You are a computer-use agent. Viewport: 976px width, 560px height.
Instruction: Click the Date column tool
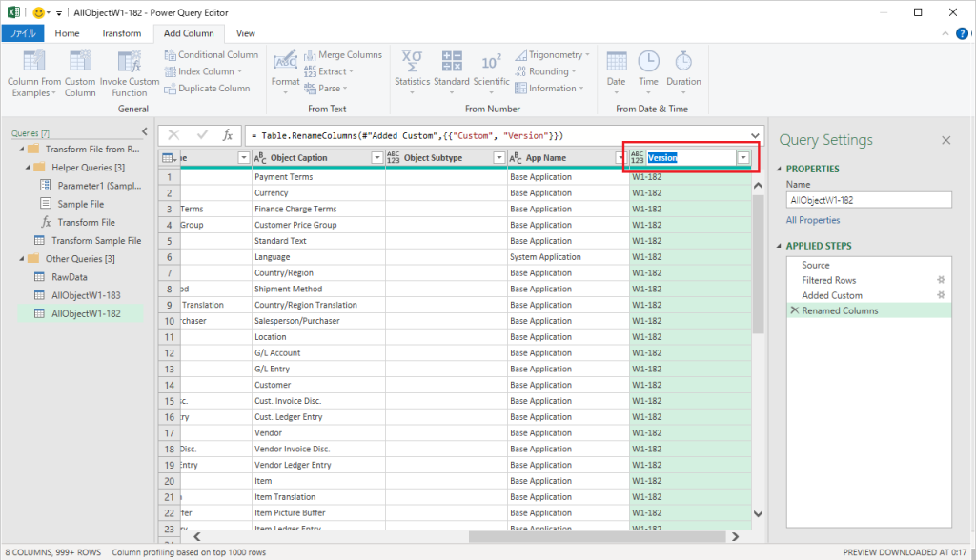(617, 72)
